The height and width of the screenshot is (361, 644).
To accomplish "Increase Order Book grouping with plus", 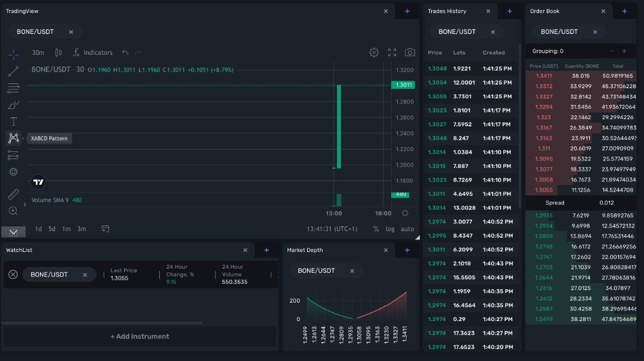I will point(624,51).
